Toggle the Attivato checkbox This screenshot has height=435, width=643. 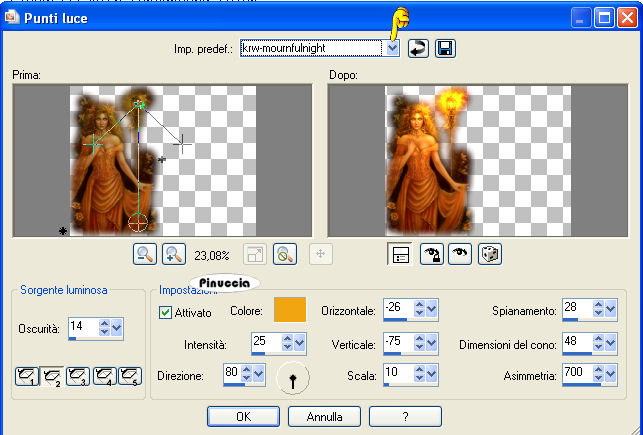pos(165,313)
